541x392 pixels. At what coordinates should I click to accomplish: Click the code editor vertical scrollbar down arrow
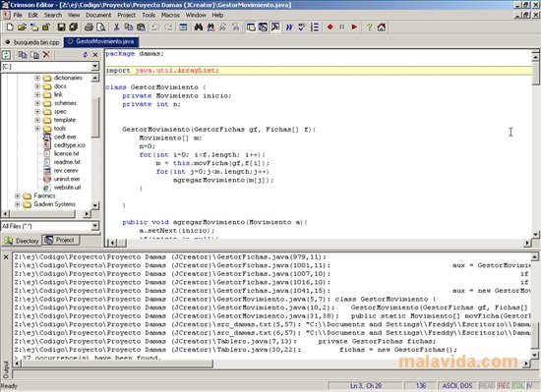point(535,234)
